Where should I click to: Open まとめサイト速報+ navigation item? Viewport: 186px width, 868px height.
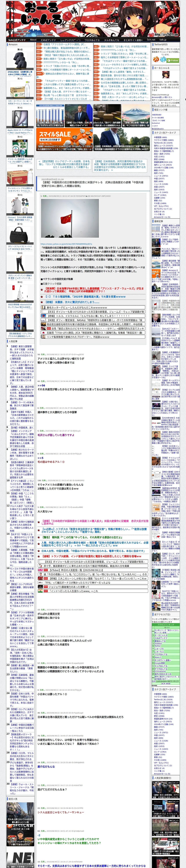click(x=133, y=40)
